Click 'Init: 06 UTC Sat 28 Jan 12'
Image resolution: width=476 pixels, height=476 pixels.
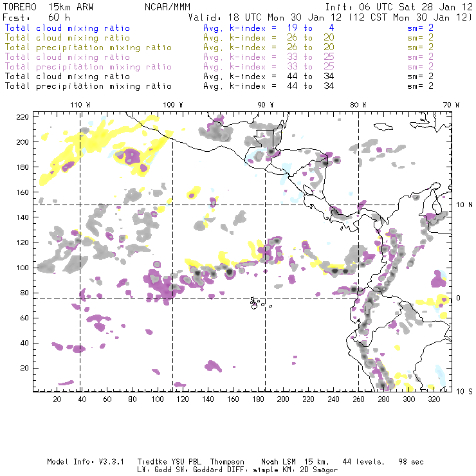tap(399, 7)
